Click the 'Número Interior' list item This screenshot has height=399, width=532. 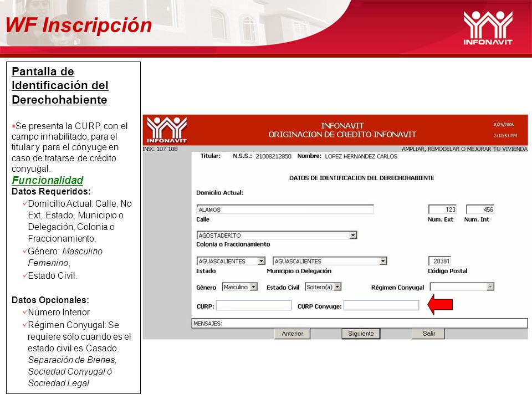pos(59,312)
